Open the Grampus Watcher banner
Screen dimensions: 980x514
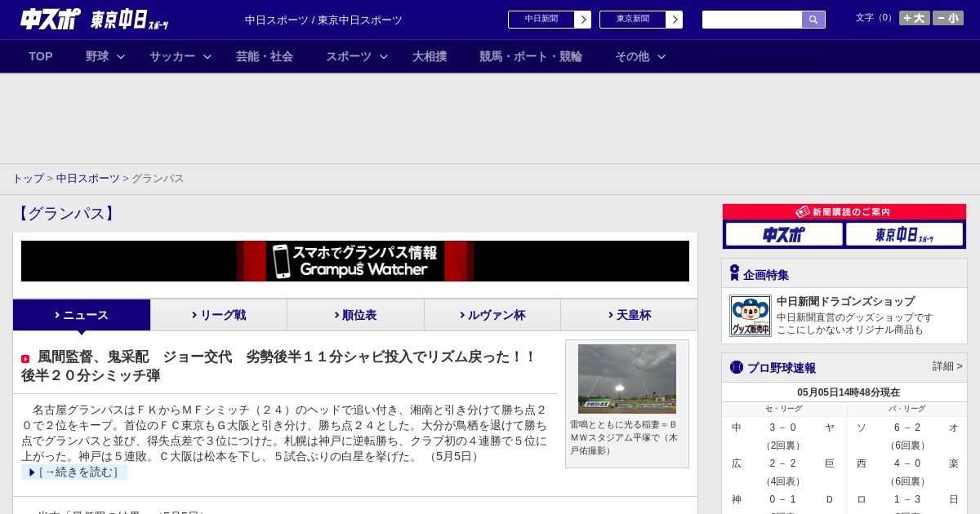pyautogui.click(x=355, y=261)
